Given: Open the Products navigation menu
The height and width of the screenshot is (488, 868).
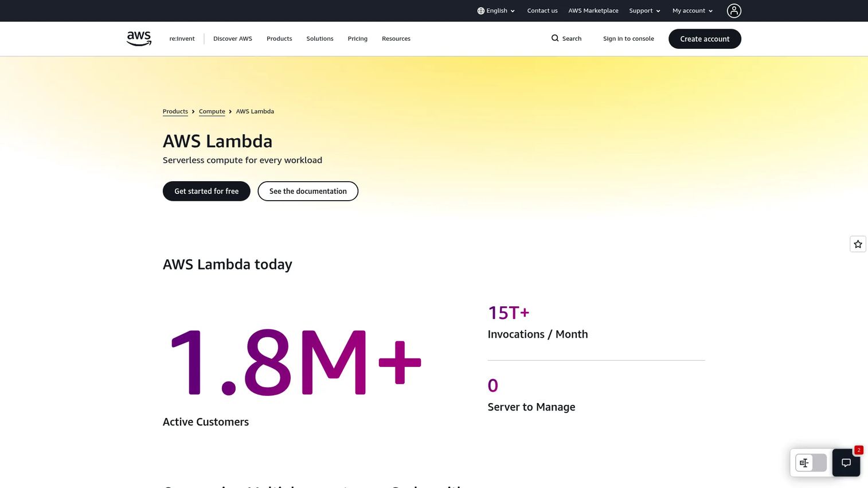Looking at the screenshot, I should [x=279, y=39].
